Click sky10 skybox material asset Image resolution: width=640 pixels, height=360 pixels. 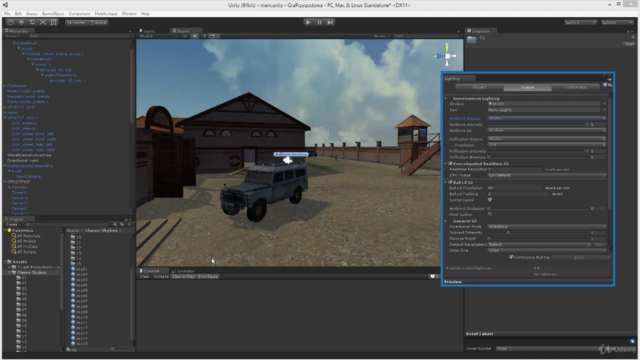coord(80,317)
